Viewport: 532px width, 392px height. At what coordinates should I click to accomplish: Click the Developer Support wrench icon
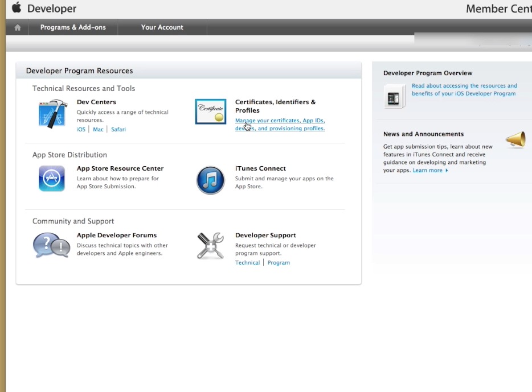point(210,245)
